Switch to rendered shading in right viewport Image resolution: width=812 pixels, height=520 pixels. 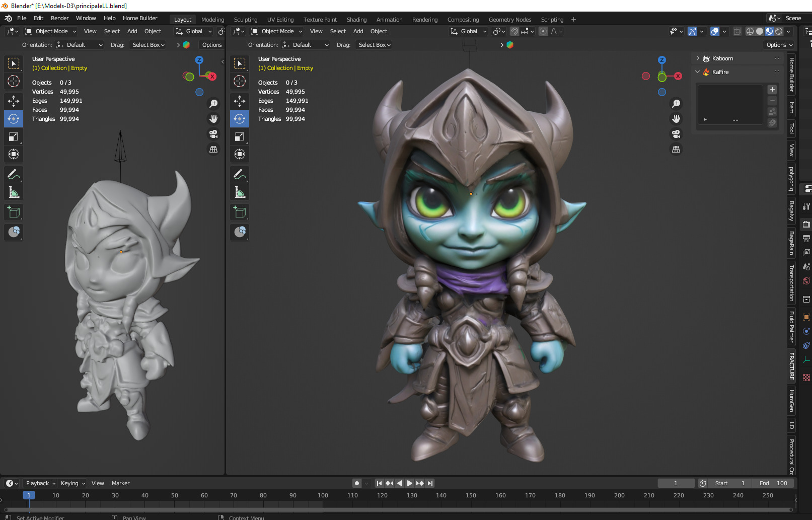pos(779,31)
